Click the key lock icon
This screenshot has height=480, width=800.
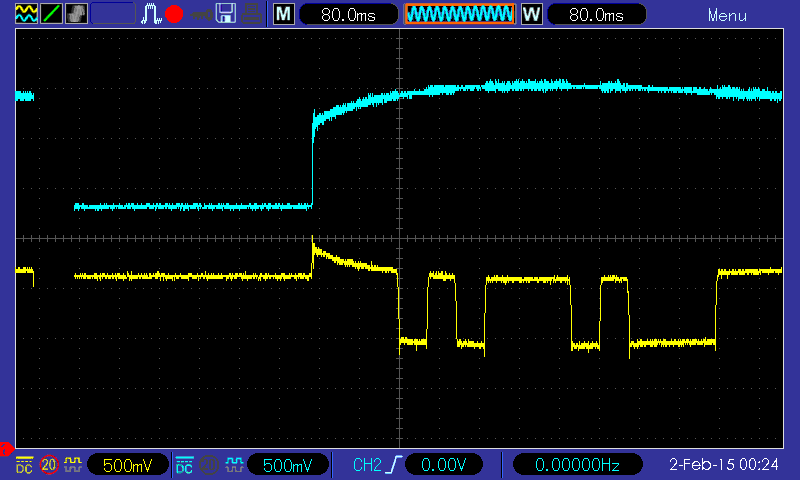[x=201, y=14]
